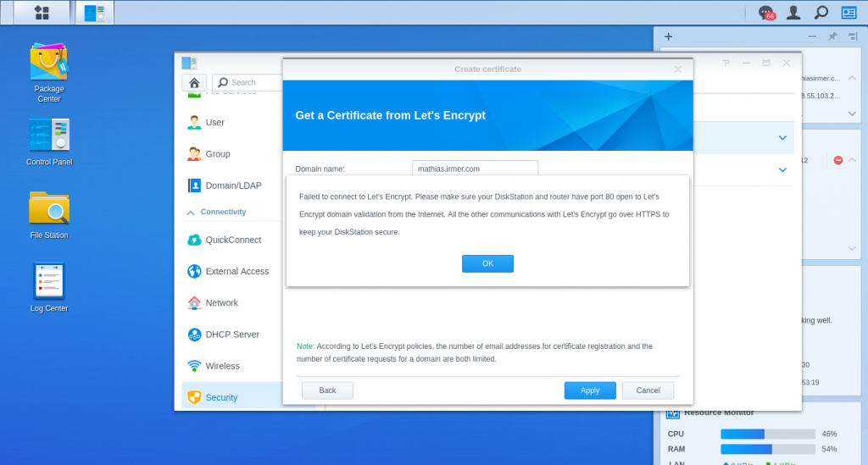The width and height of the screenshot is (868, 465).
Task: Open Package Center from the desktop
Action: (x=49, y=72)
